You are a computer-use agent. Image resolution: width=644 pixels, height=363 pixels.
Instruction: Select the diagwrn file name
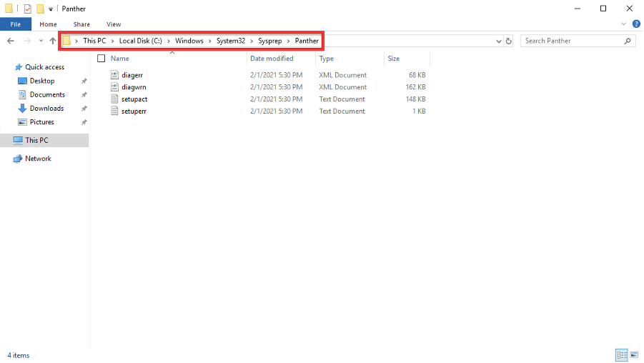(134, 87)
